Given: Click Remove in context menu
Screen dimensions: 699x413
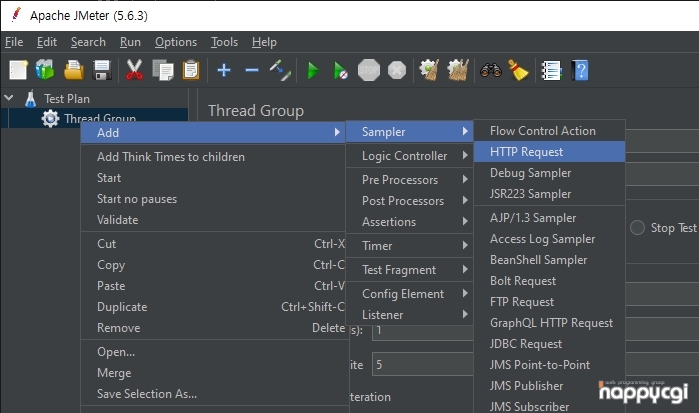Looking at the screenshot, I should click(x=213, y=327).
